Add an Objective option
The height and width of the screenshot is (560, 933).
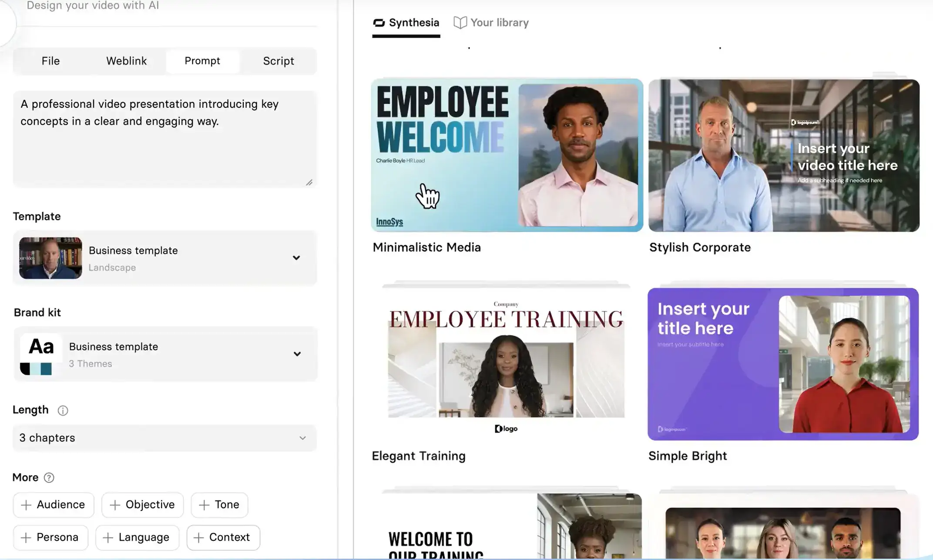[142, 505]
